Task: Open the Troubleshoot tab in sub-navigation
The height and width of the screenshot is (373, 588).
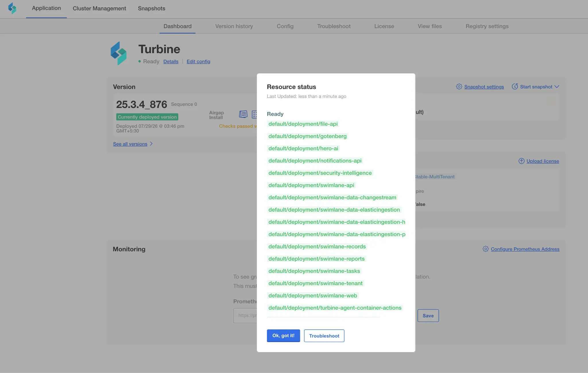Action: (334, 26)
